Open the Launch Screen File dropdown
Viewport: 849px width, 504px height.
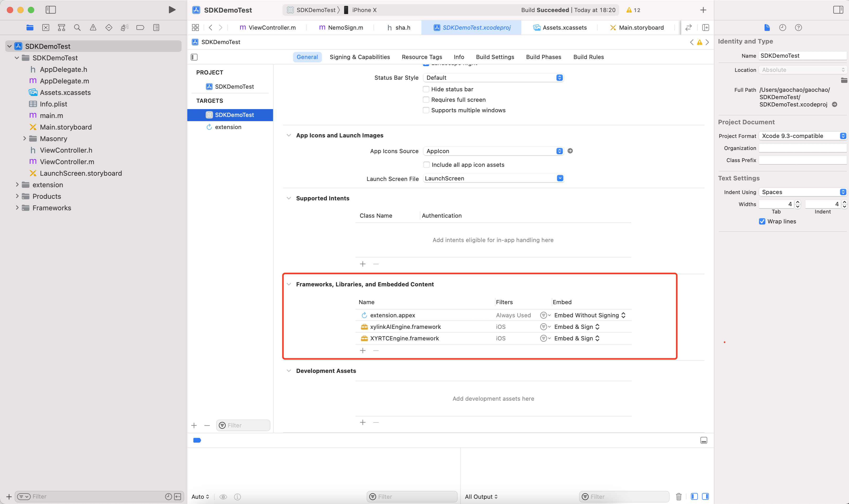tap(493, 178)
